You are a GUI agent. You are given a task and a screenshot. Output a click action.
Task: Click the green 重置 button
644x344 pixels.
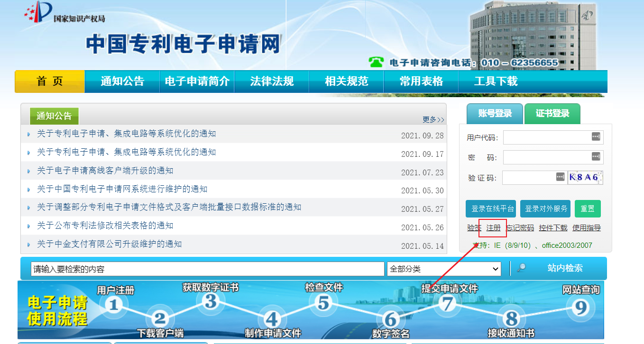pos(588,208)
